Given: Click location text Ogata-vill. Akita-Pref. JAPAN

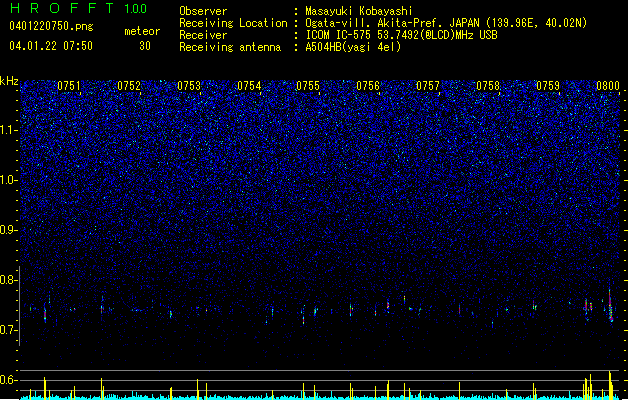Looking at the screenshot, I should (x=393, y=23).
